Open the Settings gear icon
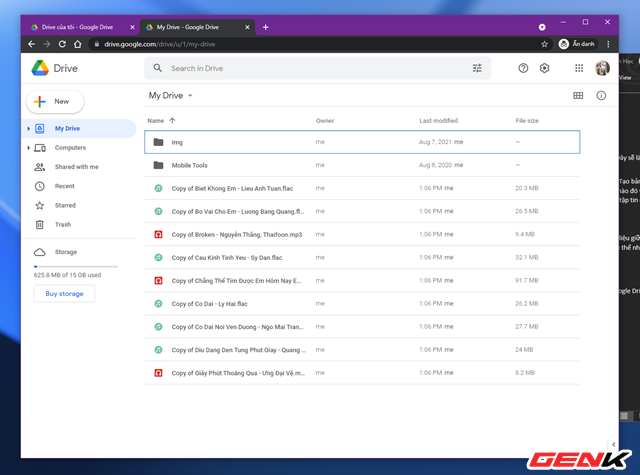This screenshot has height=475, width=640. pyautogui.click(x=544, y=68)
